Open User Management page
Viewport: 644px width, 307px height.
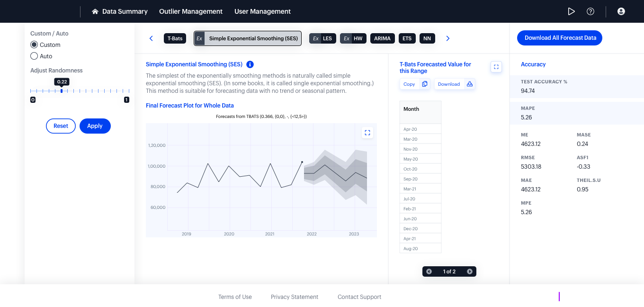point(263,11)
